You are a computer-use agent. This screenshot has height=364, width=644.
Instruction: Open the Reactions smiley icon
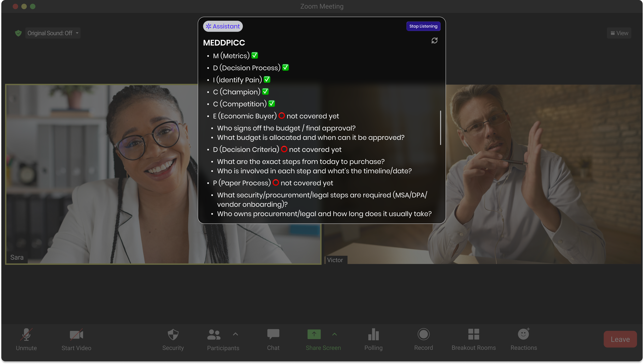click(523, 334)
